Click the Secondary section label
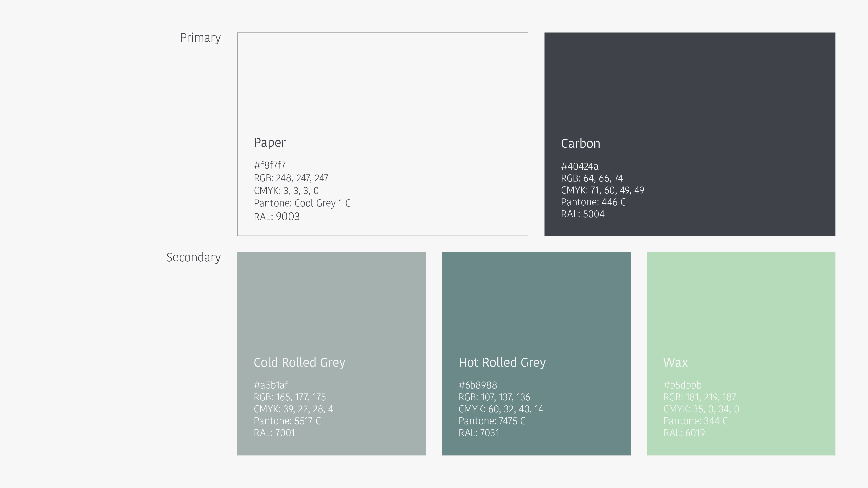This screenshot has height=488, width=868. point(193,257)
